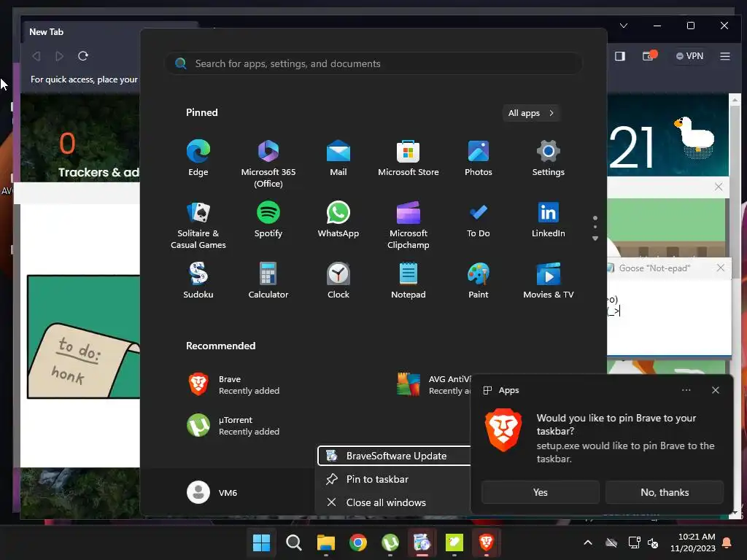Launch Microsoft Clipchamp

tap(409, 225)
